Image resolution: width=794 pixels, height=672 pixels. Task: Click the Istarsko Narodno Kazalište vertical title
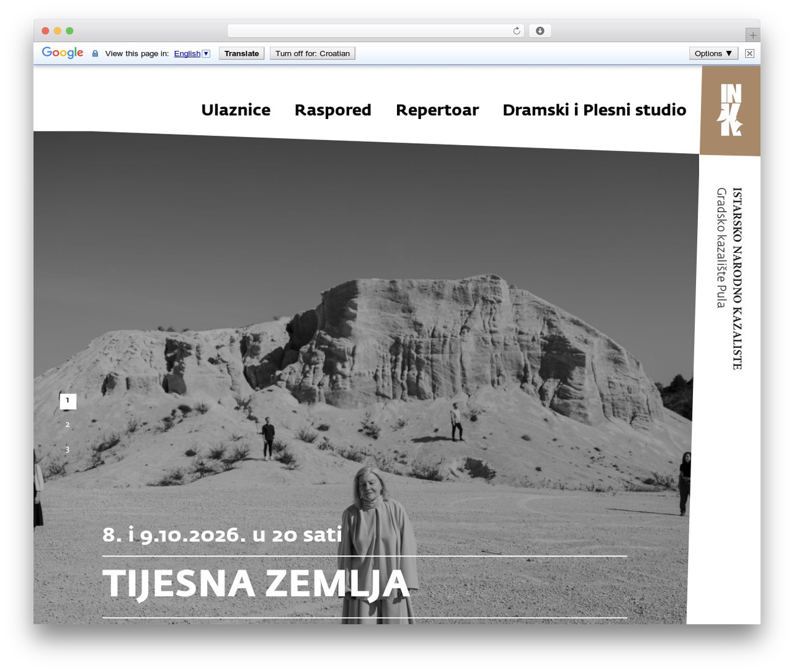(x=737, y=279)
